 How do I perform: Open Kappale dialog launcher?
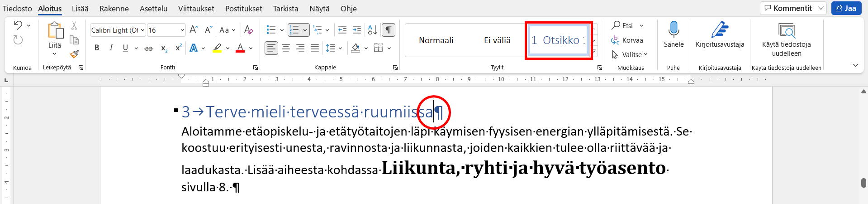[x=395, y=68]
